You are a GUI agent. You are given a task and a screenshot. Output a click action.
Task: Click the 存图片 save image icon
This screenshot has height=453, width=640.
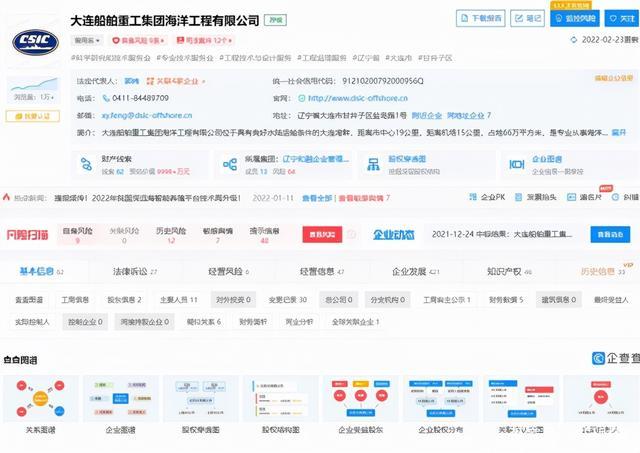point(571,197)
